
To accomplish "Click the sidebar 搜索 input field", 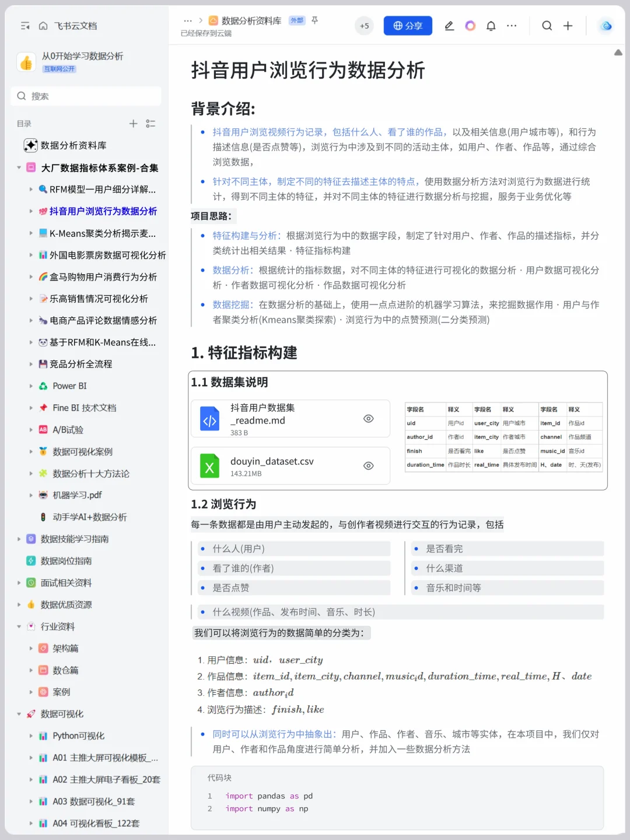I will click(x=86, y=96).
